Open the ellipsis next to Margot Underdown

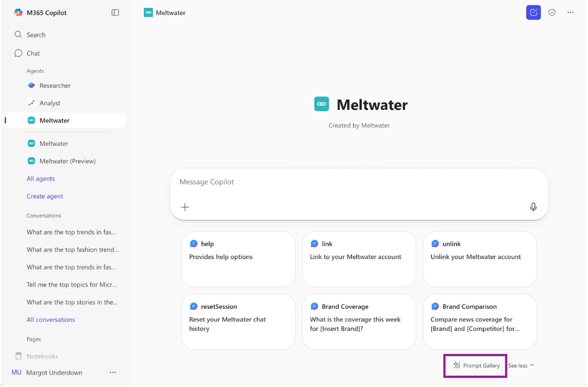coord(113,372)
